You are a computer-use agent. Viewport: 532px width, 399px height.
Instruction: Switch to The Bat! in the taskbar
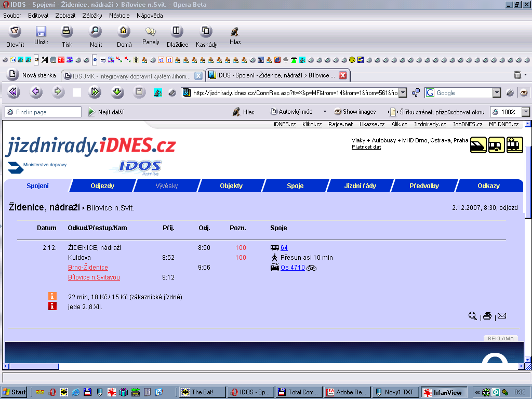[203, 392]
